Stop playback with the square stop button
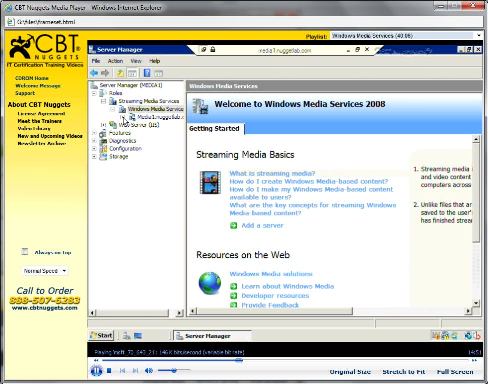 tap(109, 371)
